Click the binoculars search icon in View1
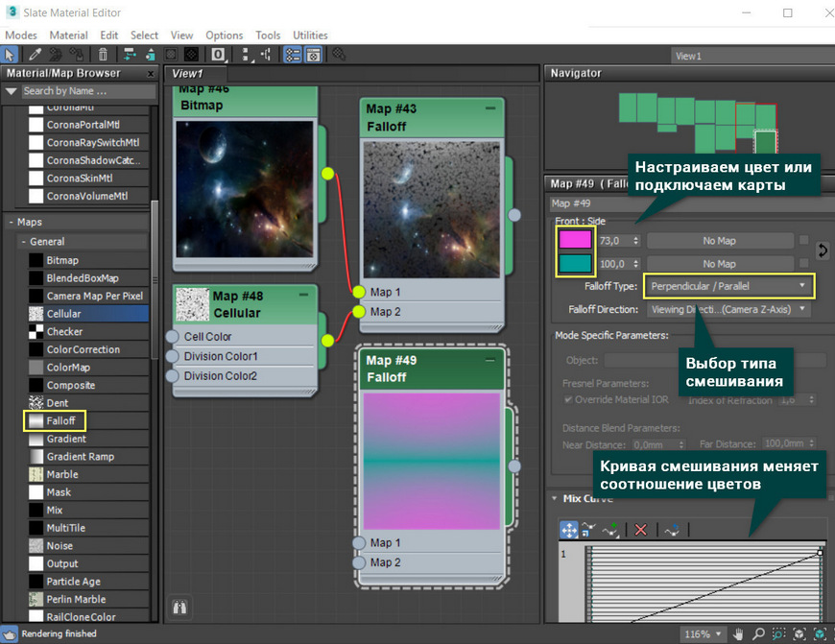 [x=178, y=607]
